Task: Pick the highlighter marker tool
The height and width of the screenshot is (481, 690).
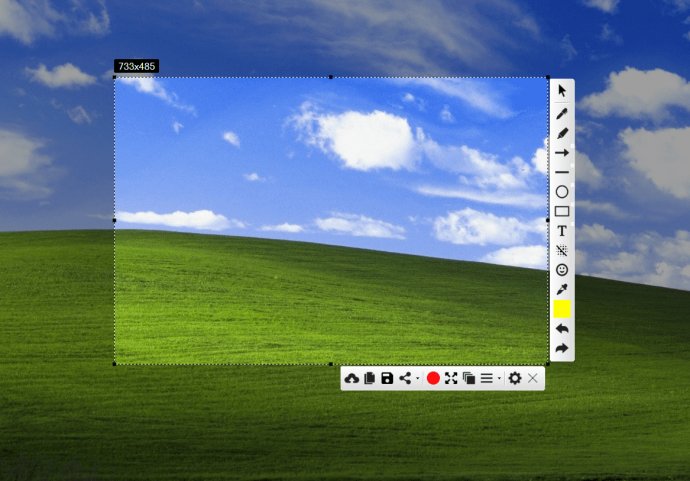Action: (562, 133)
